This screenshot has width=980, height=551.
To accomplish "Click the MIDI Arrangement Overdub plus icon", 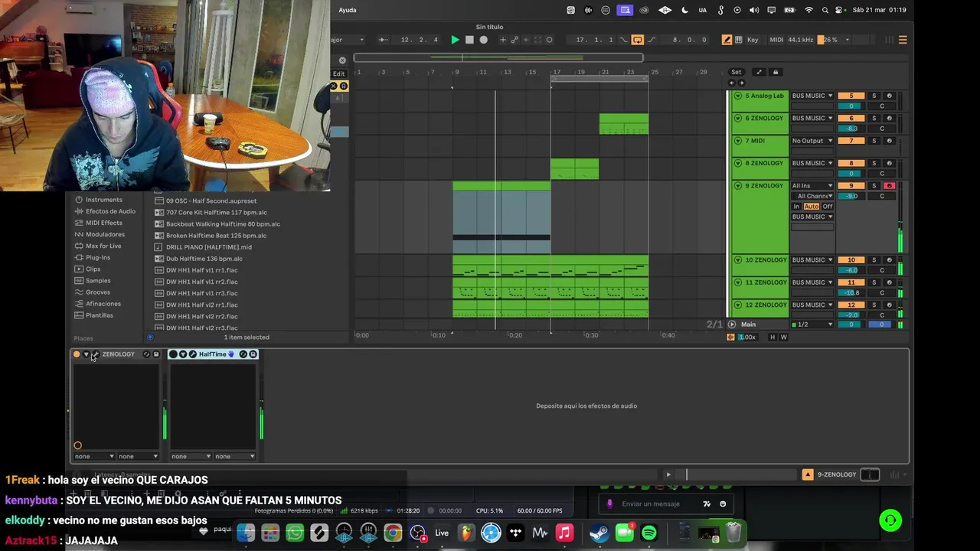I will (502, 40).
